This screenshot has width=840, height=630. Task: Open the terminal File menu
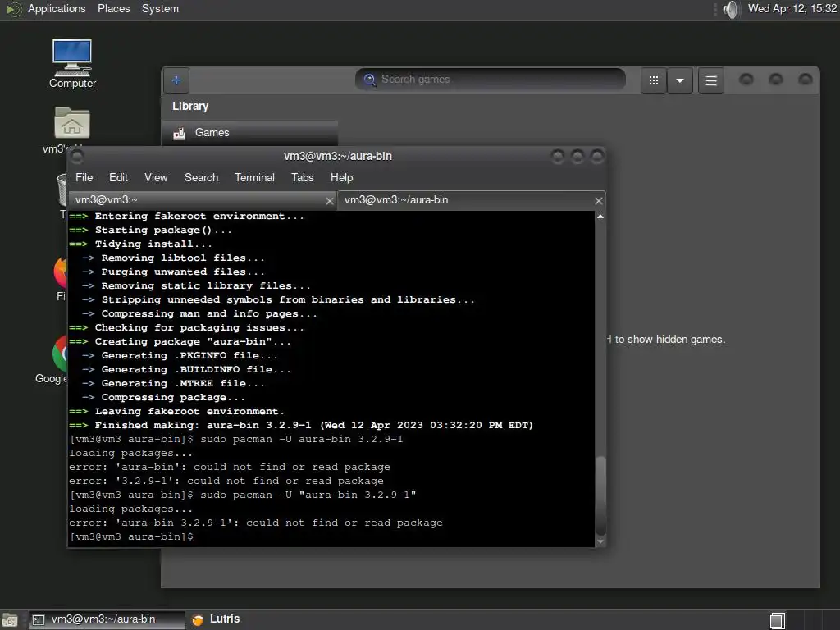point(84,177)
